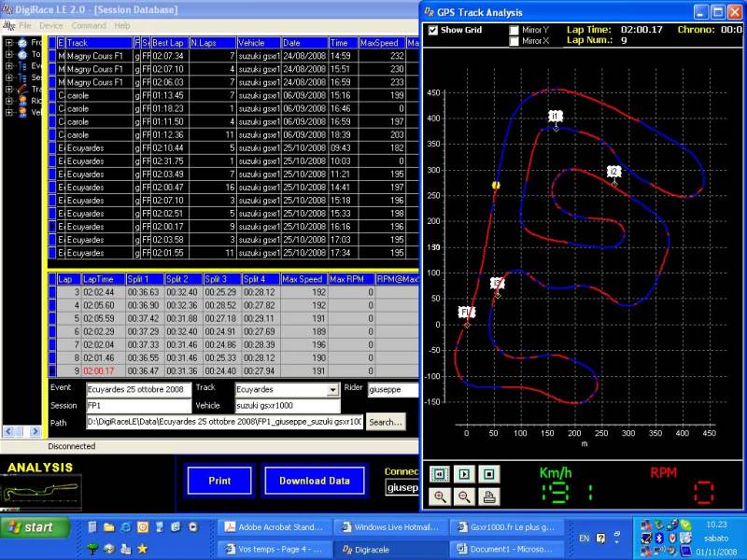
Task: Select the Ecuyardes session timed 16:16
Action: point(233,227)
